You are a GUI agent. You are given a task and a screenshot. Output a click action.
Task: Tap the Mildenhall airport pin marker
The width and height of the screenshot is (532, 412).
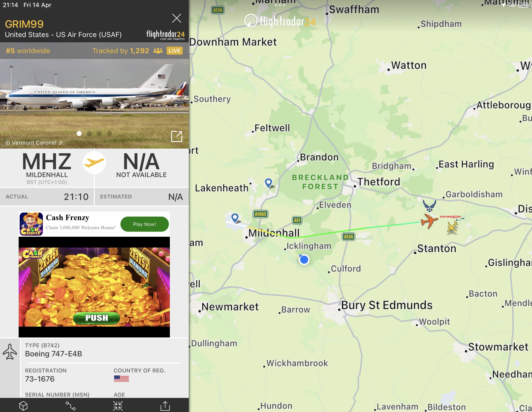tap(235, 218)
